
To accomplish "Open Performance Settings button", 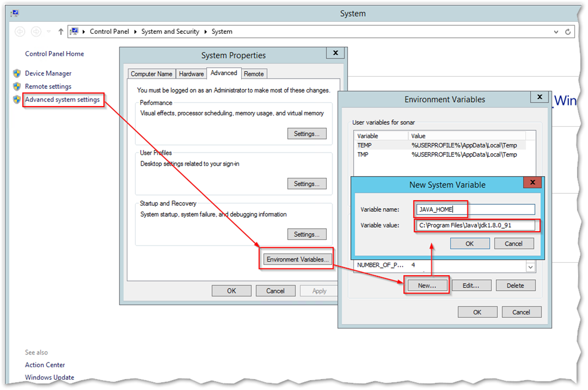I will [307, 134].
